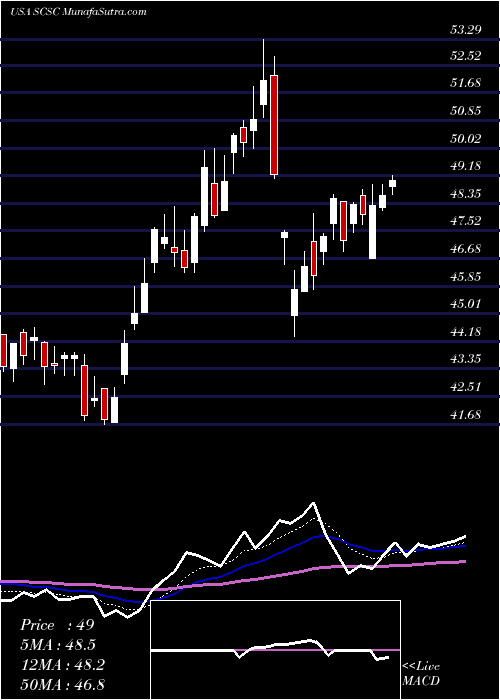
Task: Click inside the MACD inset chart box
Action: tap(275, 650)
